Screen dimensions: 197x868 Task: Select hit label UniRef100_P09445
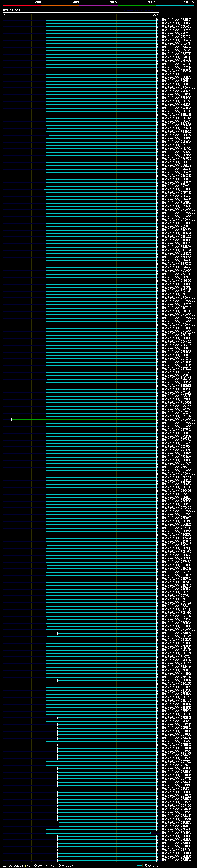coord(177,406)
